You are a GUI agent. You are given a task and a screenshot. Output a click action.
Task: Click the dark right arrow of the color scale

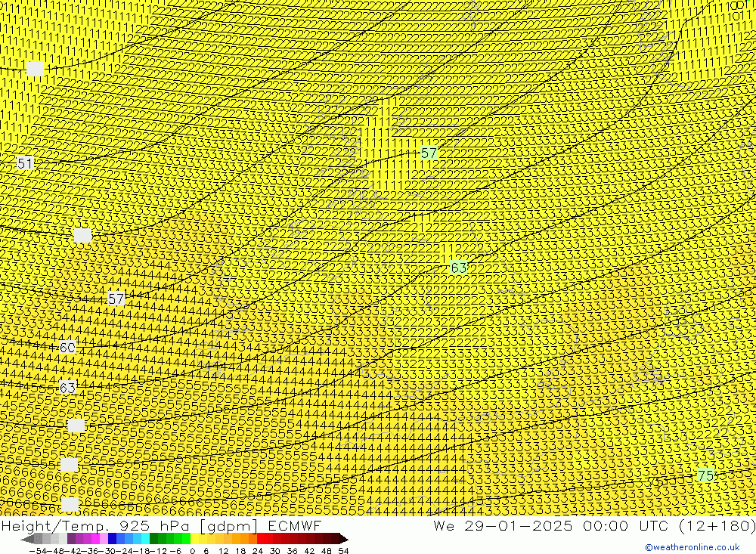coord(343,539)
